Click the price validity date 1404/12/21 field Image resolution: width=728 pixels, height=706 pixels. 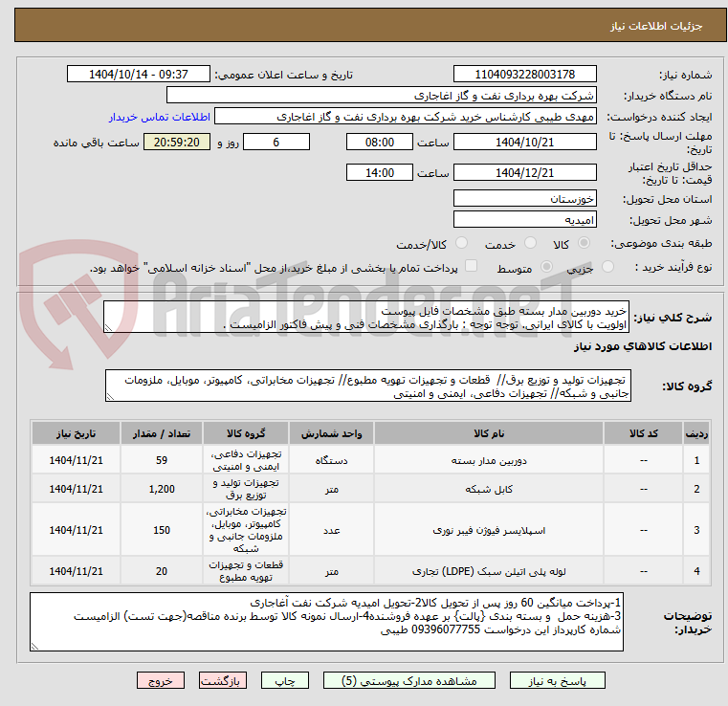(x=524, y=172)
